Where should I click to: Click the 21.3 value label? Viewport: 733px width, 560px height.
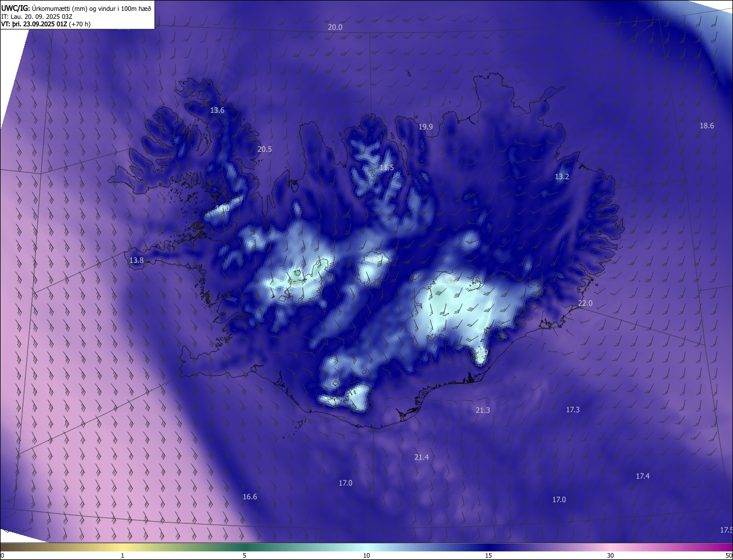tap(483, 411)
